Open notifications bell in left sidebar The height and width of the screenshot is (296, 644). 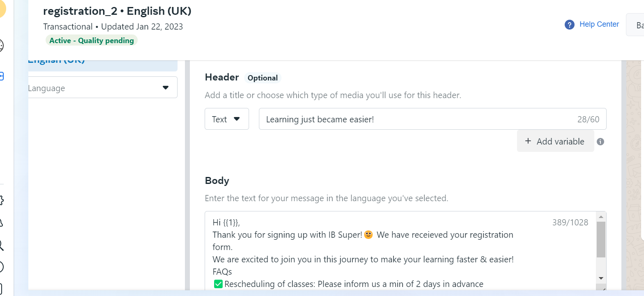click(x=1, y=223)
